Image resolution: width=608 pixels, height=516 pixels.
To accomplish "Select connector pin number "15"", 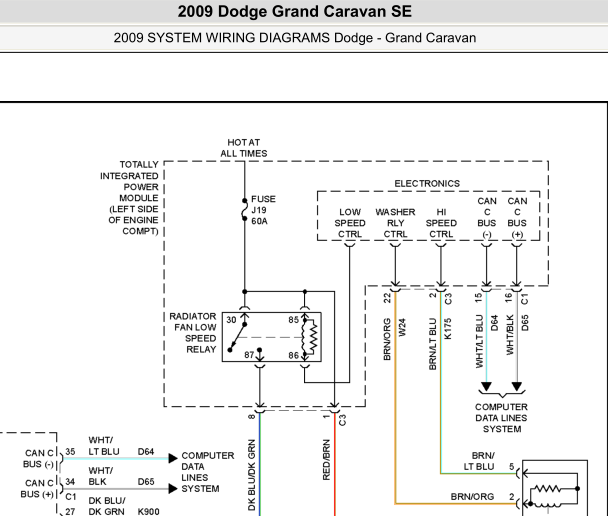I will pos(478,298).
